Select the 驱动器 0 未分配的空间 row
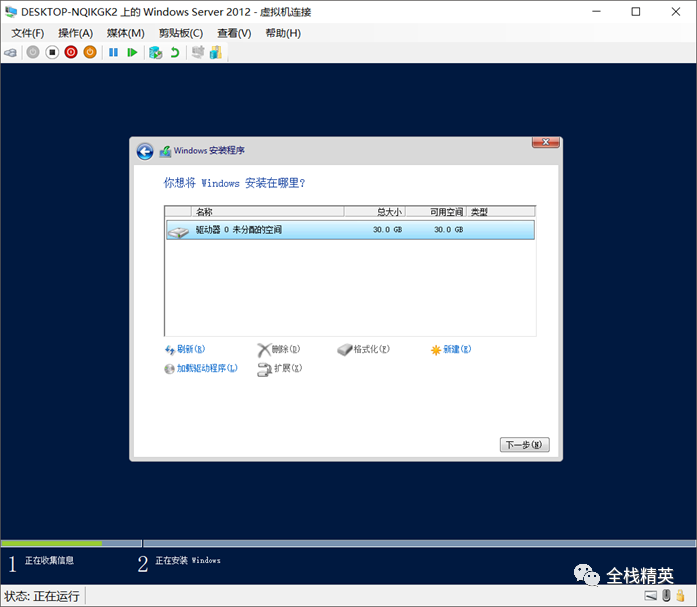The height and width of the screenshot is (607, 697). [350, 230]
